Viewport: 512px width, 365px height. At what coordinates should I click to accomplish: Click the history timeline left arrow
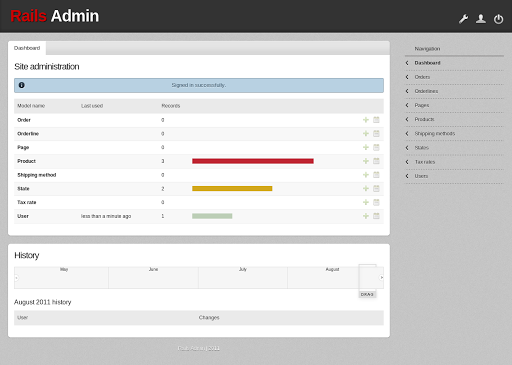pos(16,277)
